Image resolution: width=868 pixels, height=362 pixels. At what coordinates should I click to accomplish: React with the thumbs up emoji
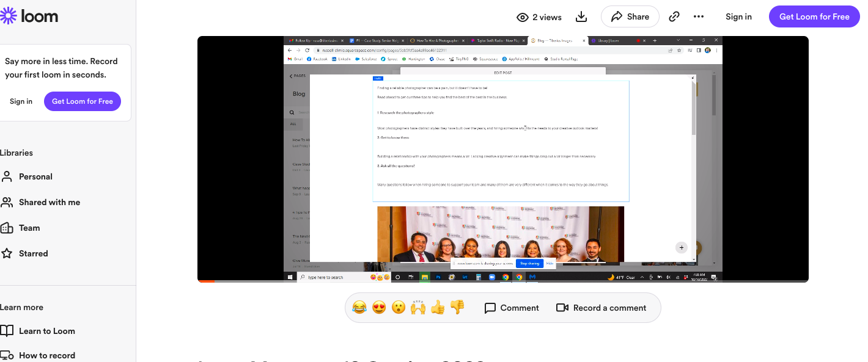(438, 308)
